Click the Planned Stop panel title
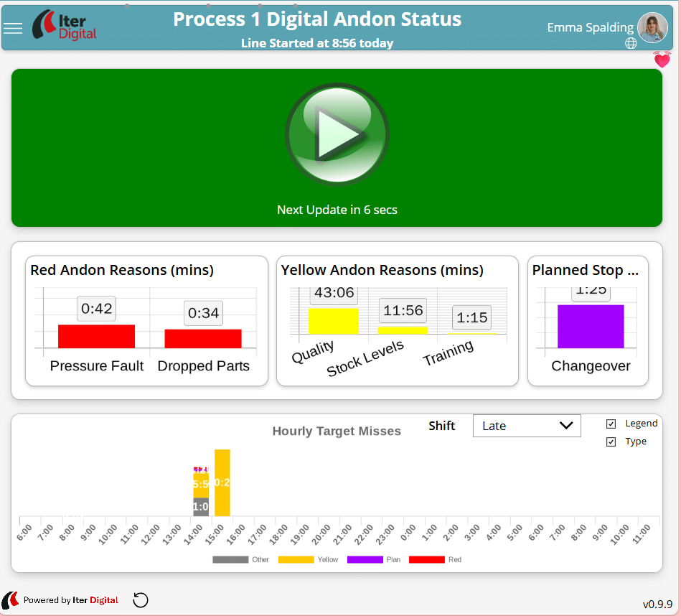 pos(586,270)
